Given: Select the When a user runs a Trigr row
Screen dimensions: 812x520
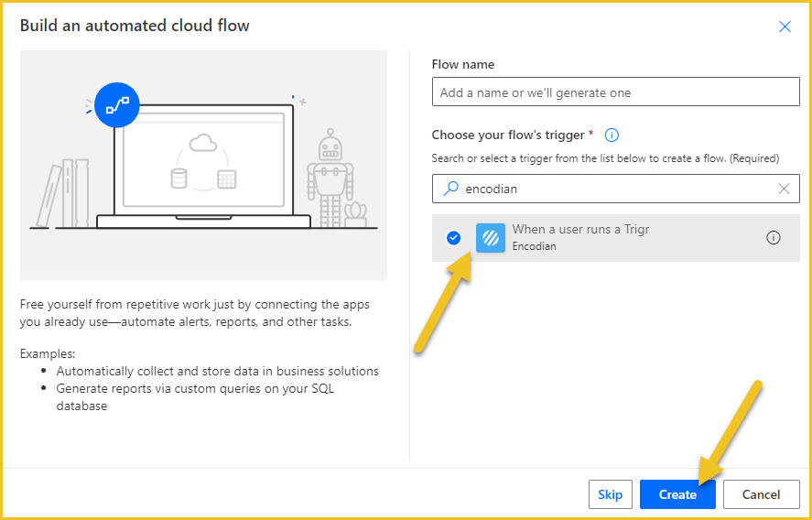Looking at the screenshot, I should (x=616, y=238).
